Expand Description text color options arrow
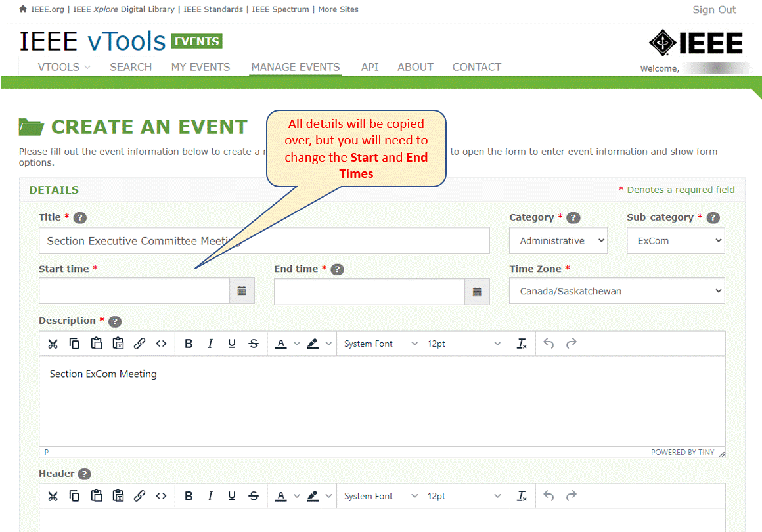This screenshot has width=762, height=532. pyautogui.click(x=296, y=344)
